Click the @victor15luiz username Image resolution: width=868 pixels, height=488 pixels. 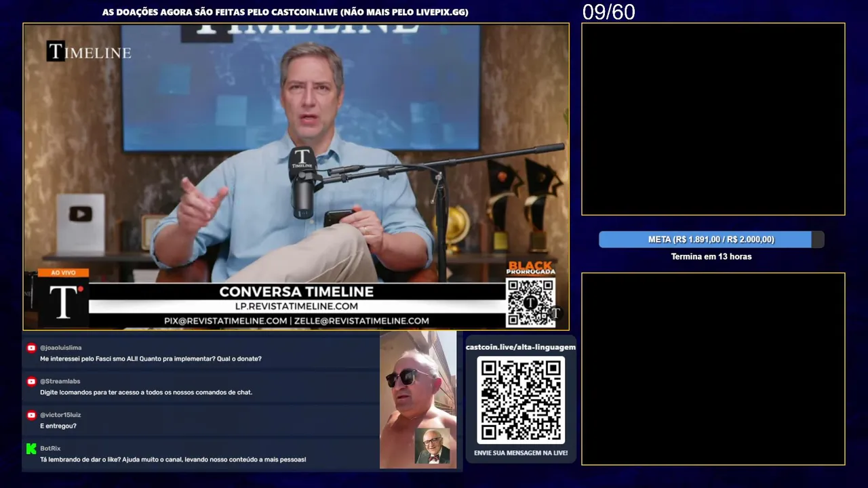(x=60, y=415)
